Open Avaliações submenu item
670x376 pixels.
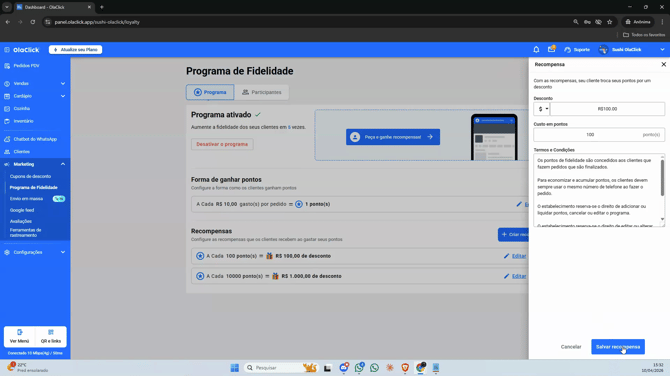coord(21,221)
